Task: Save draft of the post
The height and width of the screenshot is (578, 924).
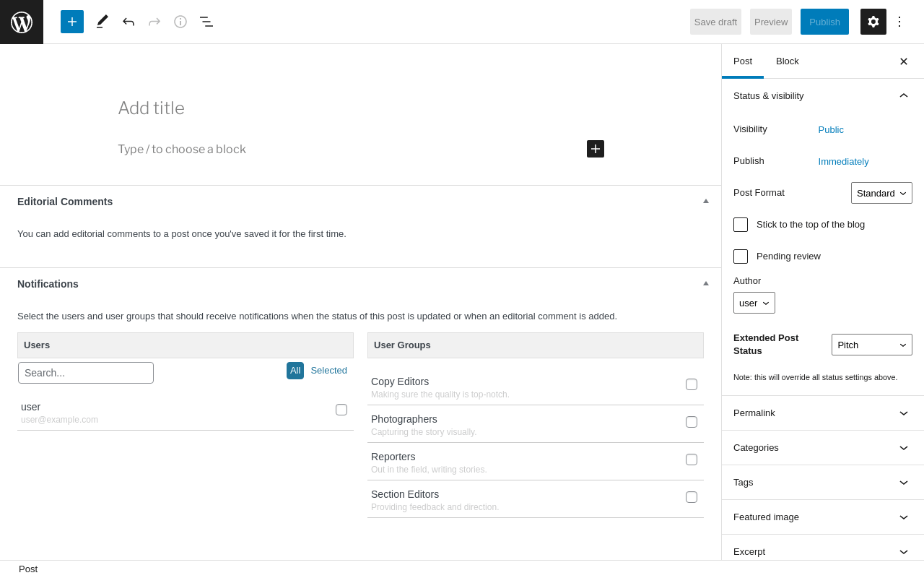Action: click(715, 22)
